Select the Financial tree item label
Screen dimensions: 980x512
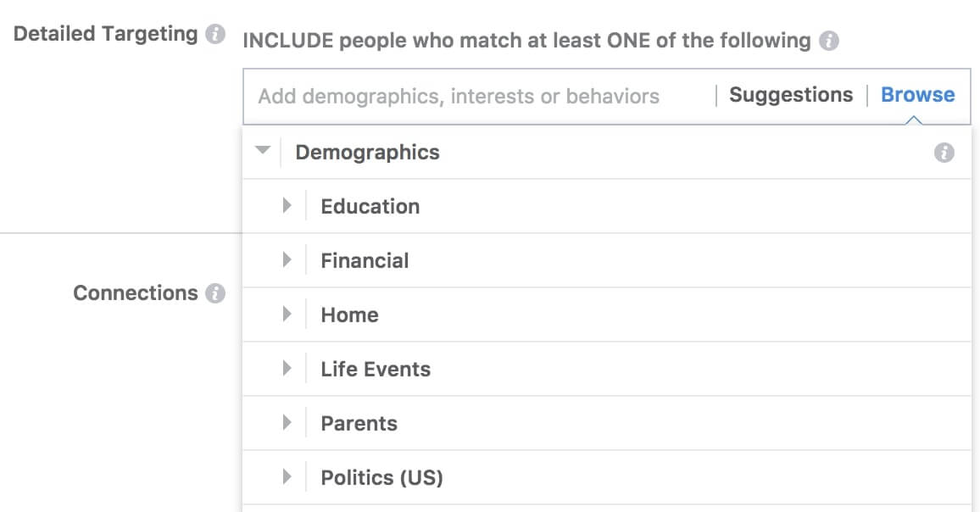click(365, 261)
